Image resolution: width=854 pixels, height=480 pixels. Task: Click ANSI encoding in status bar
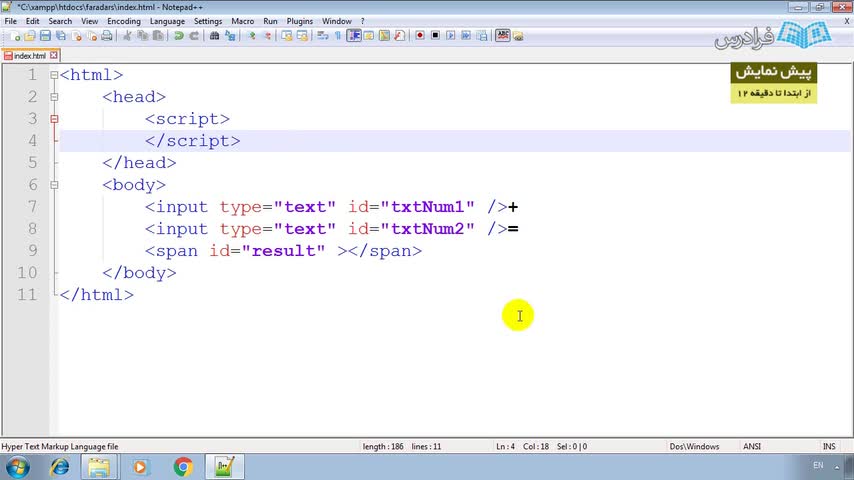click(752, 446)
